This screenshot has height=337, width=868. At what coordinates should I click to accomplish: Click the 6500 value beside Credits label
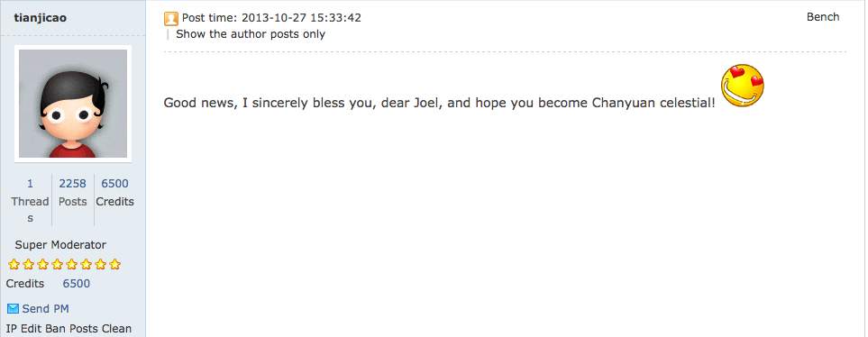[77, 284]
